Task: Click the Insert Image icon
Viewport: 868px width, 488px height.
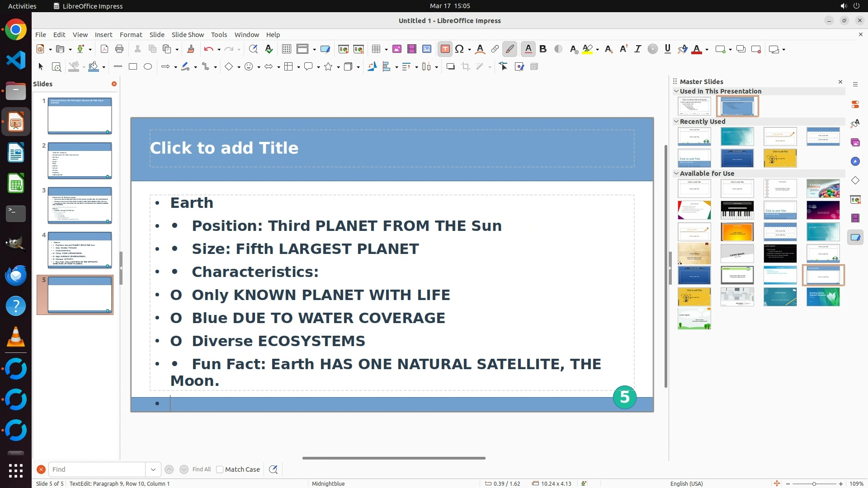Action: 396,49
